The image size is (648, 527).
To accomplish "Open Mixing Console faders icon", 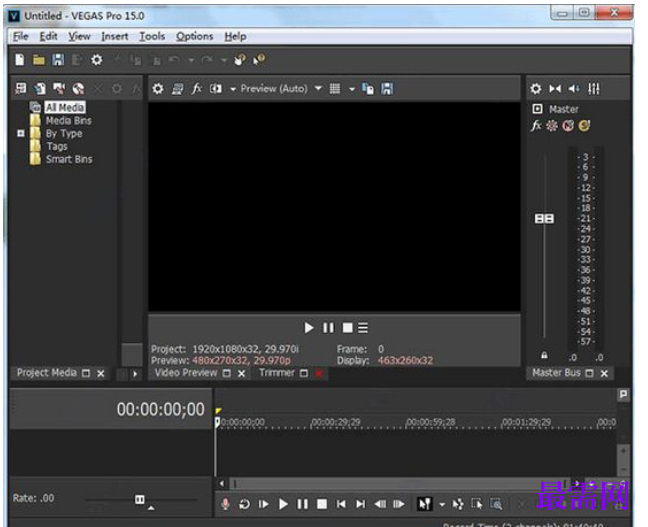I will click(593, 88).
